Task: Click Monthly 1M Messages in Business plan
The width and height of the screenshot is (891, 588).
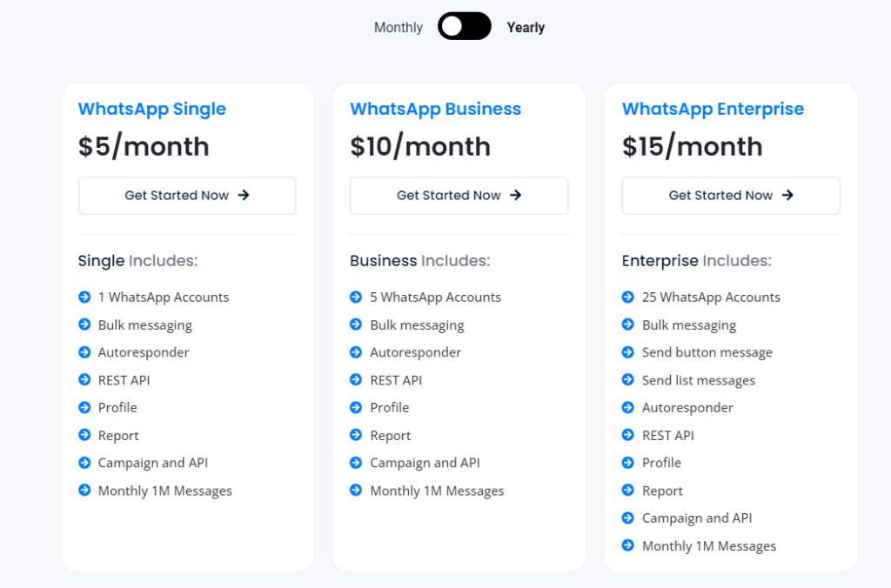Action: [437, 491]
